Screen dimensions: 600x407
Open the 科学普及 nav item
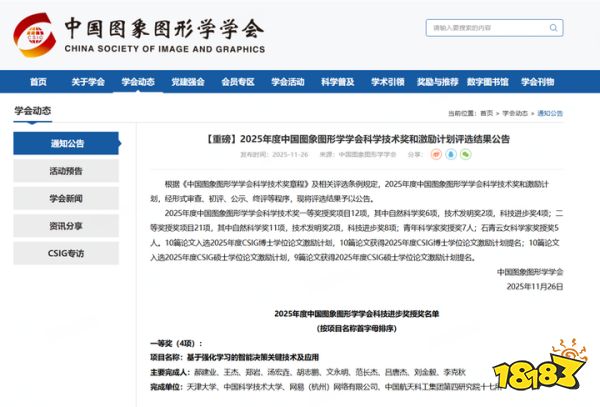(338, 82)
